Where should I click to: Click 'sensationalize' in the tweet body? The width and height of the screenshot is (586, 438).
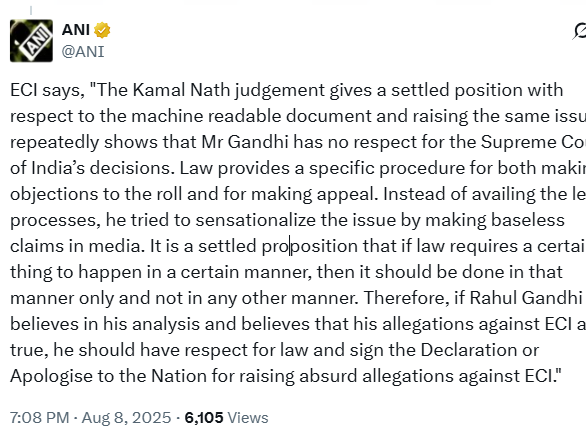(256, 220)
